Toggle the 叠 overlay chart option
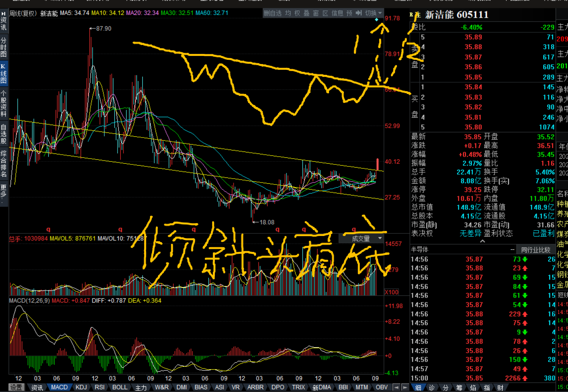The width and height of the screenshot is (568, 392). point(307,13)
